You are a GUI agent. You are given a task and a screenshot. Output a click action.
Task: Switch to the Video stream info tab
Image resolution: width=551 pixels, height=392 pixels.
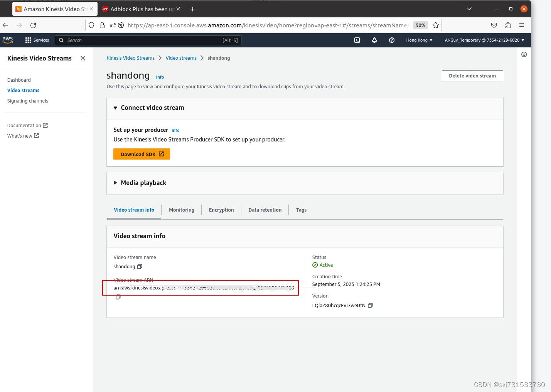(x=134, y=210)
